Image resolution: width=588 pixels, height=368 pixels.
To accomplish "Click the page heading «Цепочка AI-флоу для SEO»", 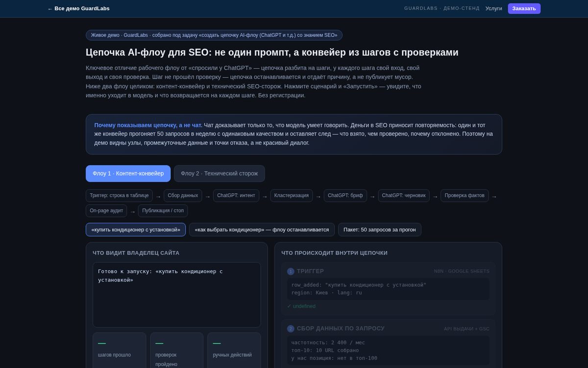I will 272,53.
